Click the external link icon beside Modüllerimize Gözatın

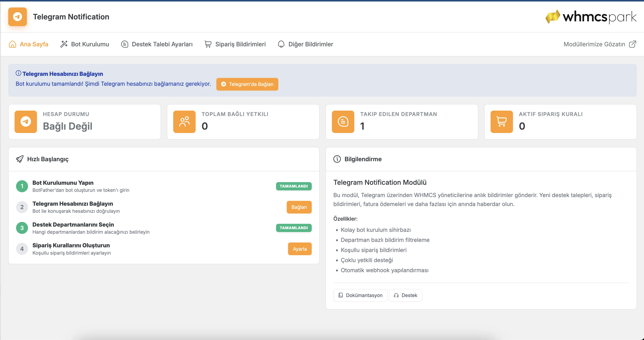[632, 44]
